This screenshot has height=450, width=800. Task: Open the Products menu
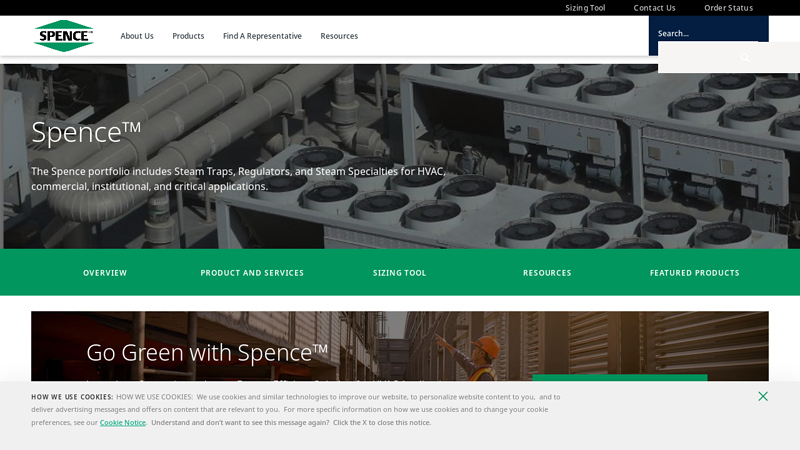pos(188,36)
